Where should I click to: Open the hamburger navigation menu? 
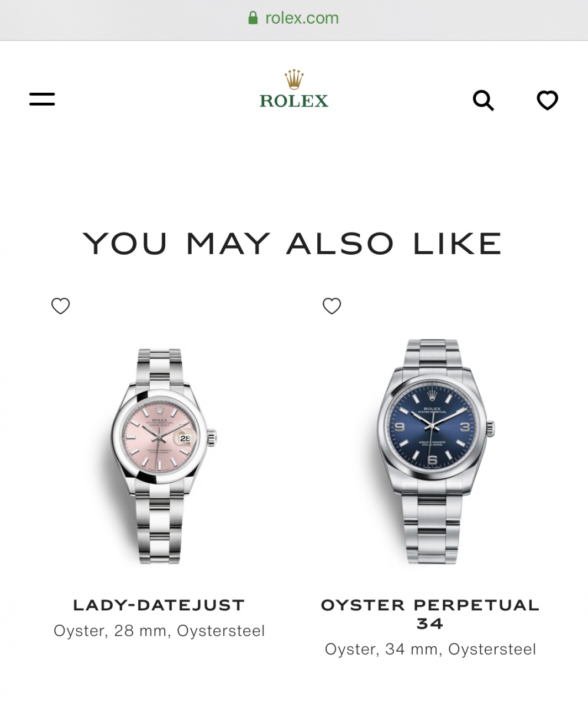42,99
